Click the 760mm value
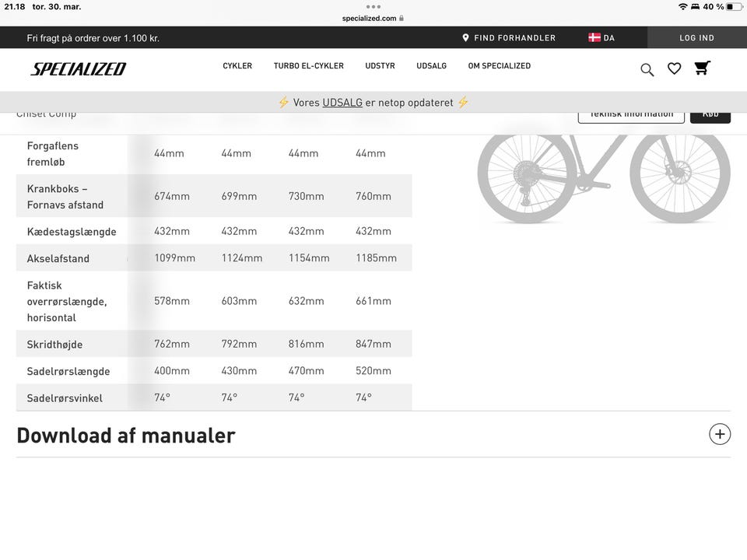Image resolution: width=747 pixels, height=560 pixels. 373,196
